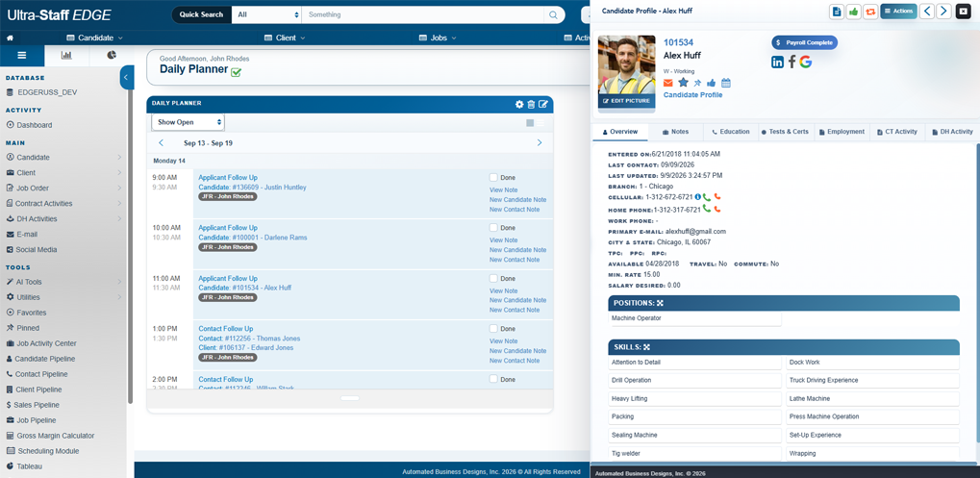Viewport: 980px width, 478px height.
Task: Click the home icon in navigation bar
Action: [10, 38]
